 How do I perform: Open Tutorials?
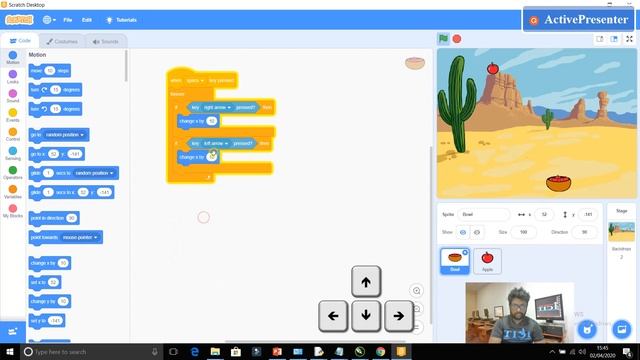[x=121, y=20]
